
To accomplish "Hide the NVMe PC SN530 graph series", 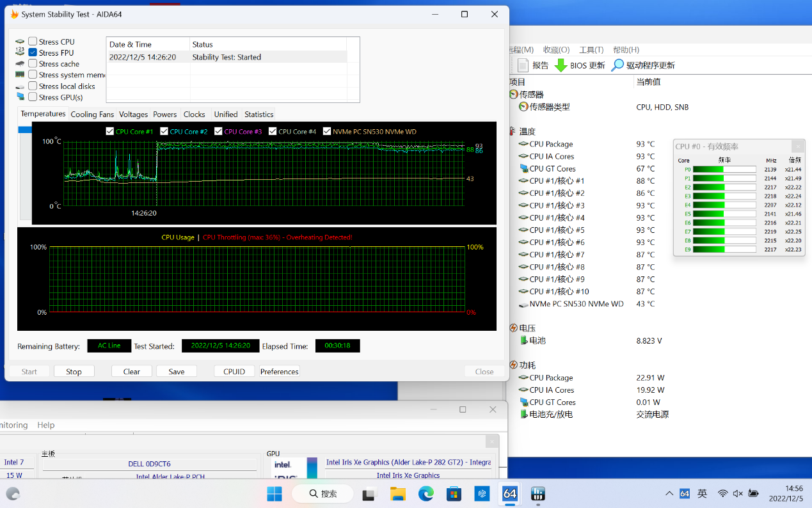I will click(x=327, y=131).
